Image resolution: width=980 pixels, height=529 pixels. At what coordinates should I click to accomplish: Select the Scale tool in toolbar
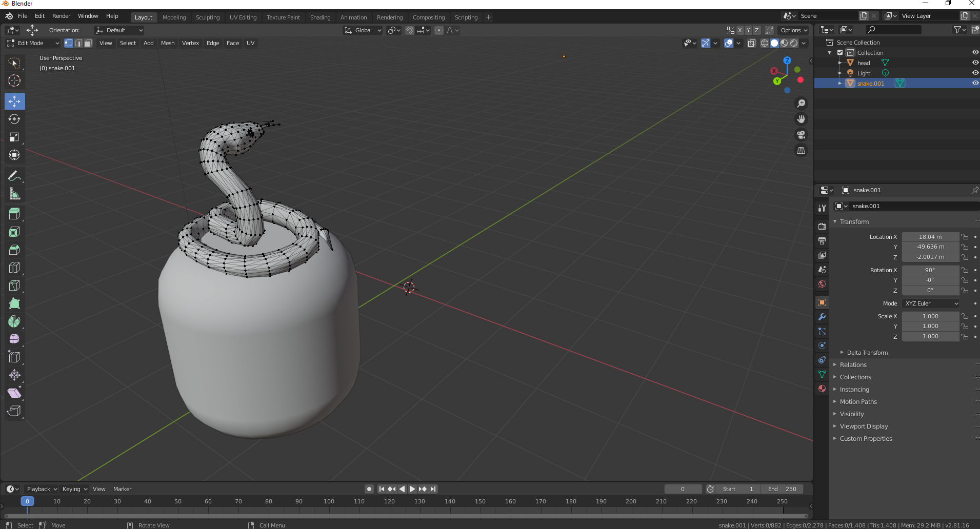tap(14, 137)
